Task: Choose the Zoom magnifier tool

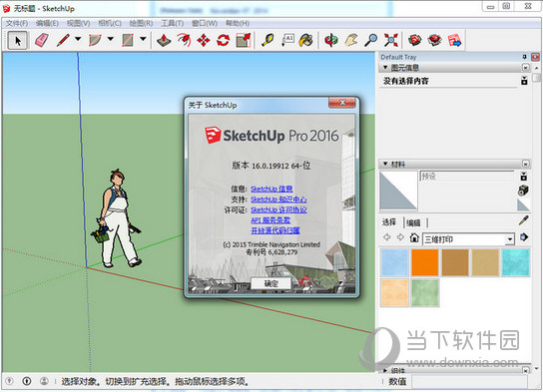Action: [x=371, y=41]
